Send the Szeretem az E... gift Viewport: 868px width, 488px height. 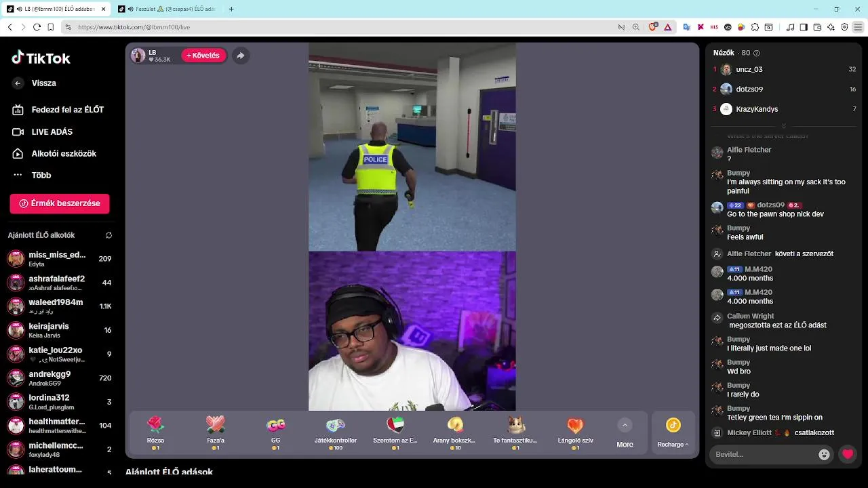point(395,433)
